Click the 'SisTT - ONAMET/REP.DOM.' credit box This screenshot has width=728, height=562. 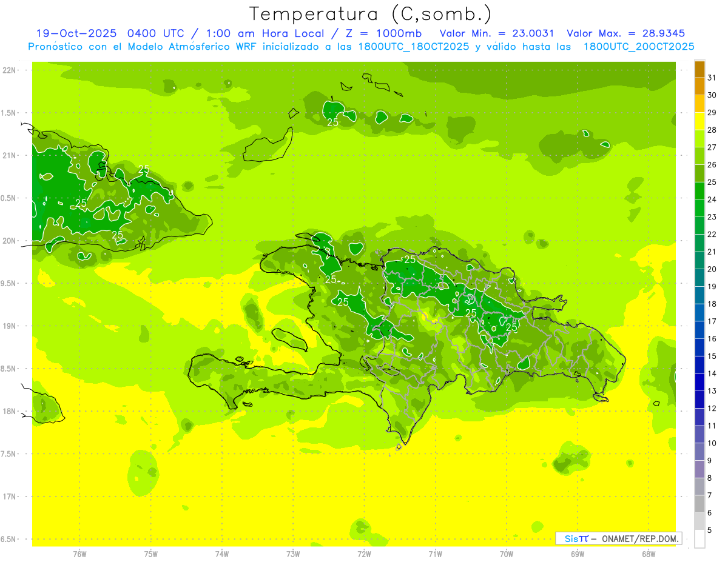click(x=618, y=538)
